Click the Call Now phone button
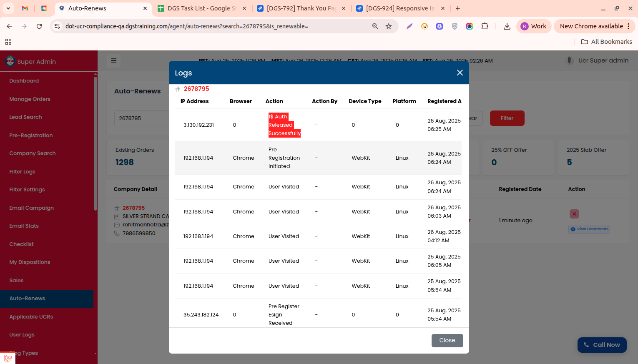Image resolution: width=638 pixels, height=364 pixels. click(602, 345)
